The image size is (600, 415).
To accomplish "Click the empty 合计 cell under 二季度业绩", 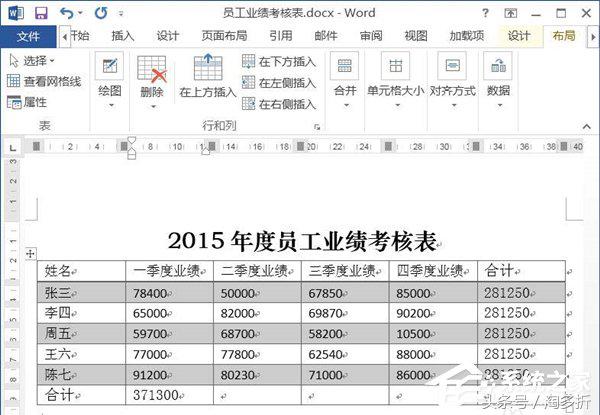I will (x=258, y=395).
